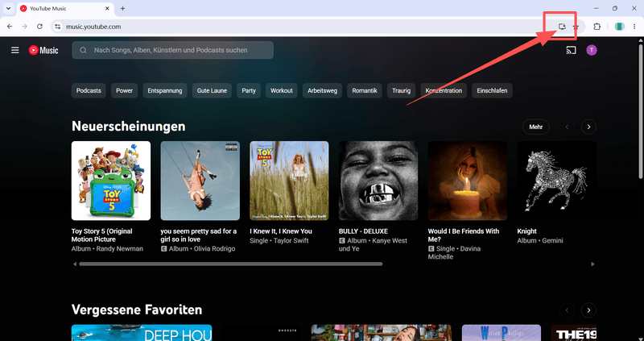Click the Mehr button

pos(536,127)
